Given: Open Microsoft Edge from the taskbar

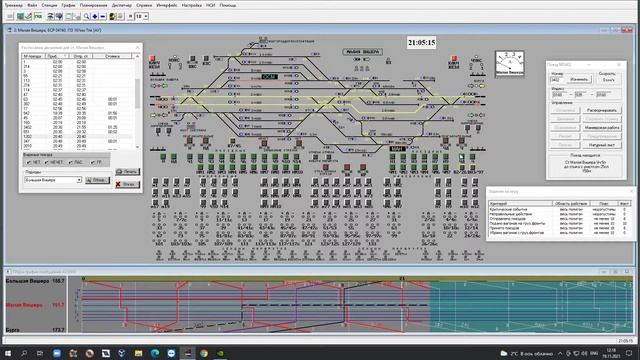Looking at the screenshot, I should (155, 353).
